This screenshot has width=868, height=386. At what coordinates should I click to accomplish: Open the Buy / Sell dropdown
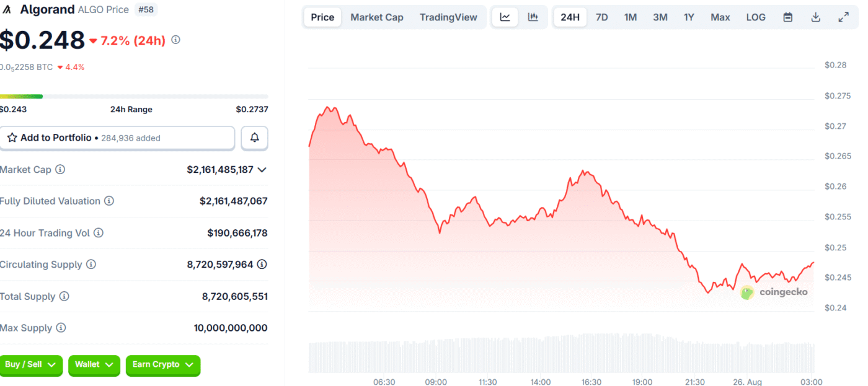pyautogui.click(x=30, y=365)
